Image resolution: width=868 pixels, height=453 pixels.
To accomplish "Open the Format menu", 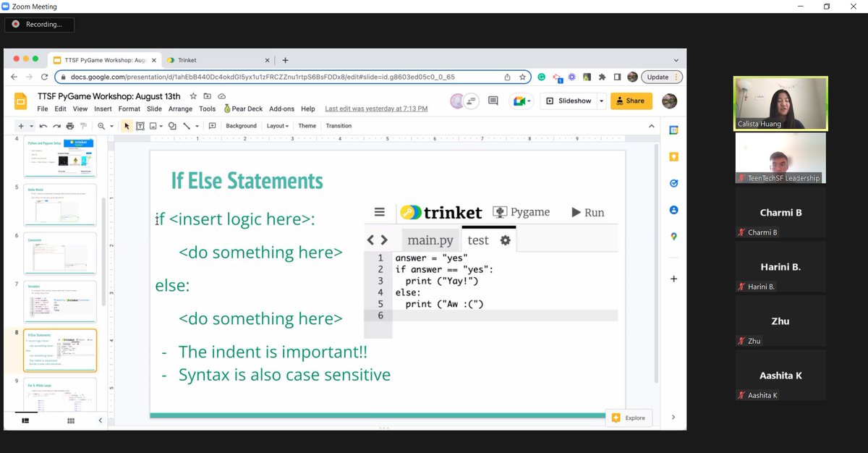I will pyautogui.click(x=129, y=109).
